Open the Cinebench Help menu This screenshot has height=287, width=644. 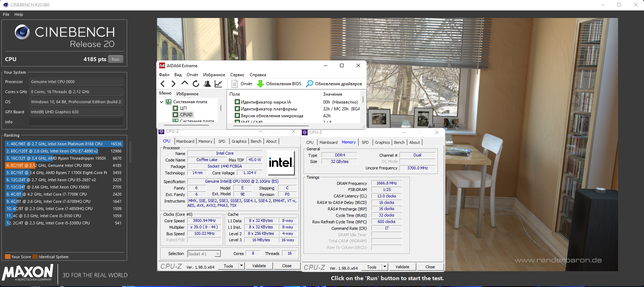click(19, 14)
